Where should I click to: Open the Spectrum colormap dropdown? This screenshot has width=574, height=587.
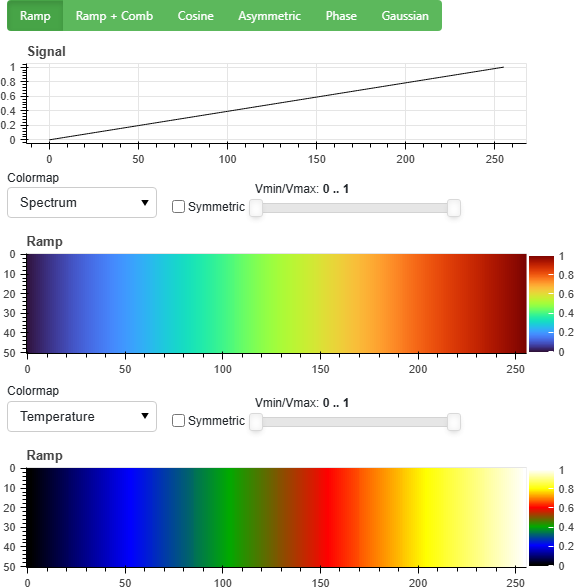(82, 203)
